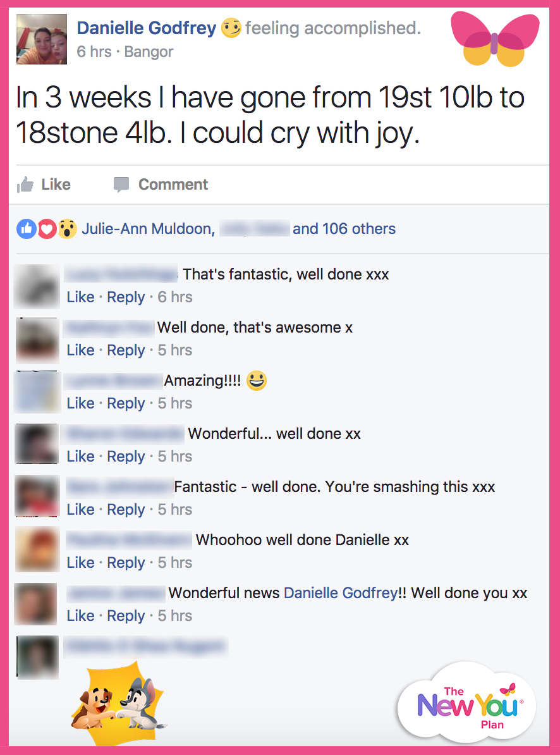Open Julie-Ann Muldoon's profile link
The height and width of the screenshot is (755, 560).
click(148, 229)
